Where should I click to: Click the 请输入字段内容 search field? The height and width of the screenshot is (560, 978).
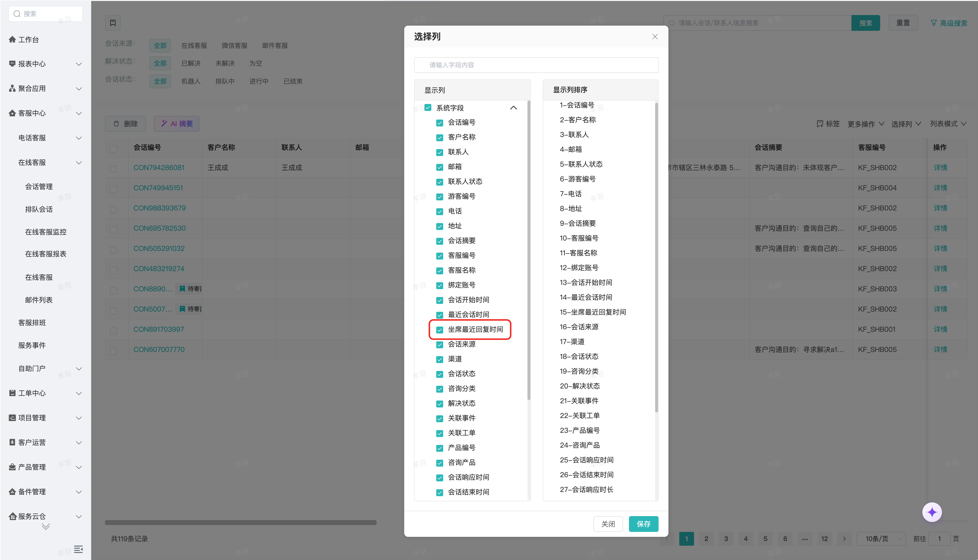(x=536, y=65)
